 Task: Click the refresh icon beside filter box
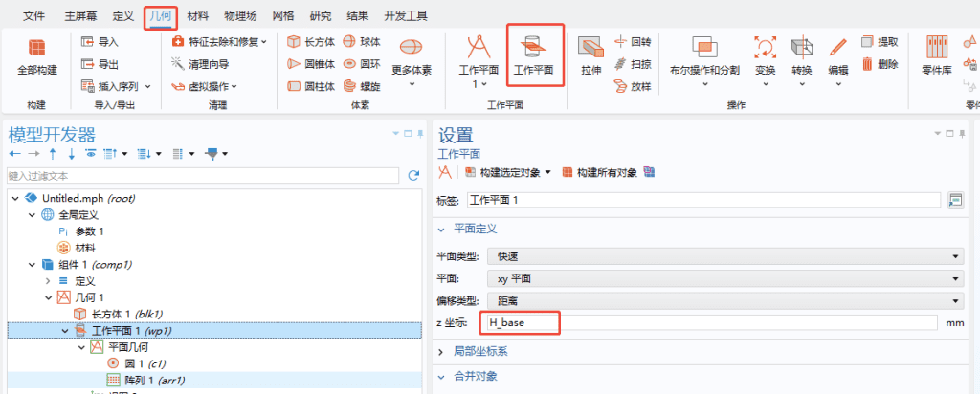[413, 176]
